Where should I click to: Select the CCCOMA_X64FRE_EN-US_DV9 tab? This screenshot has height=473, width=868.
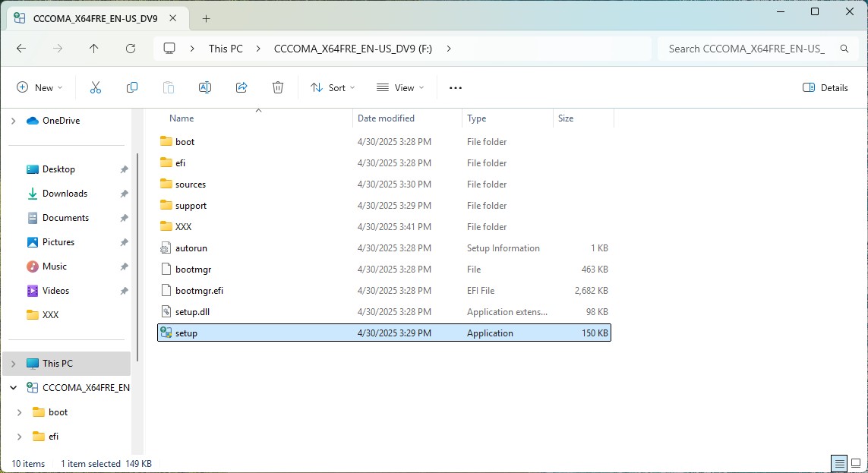95,18
